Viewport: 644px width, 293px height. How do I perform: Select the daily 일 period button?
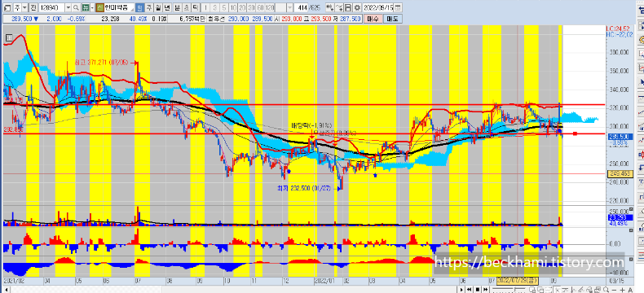click(140, 8)
